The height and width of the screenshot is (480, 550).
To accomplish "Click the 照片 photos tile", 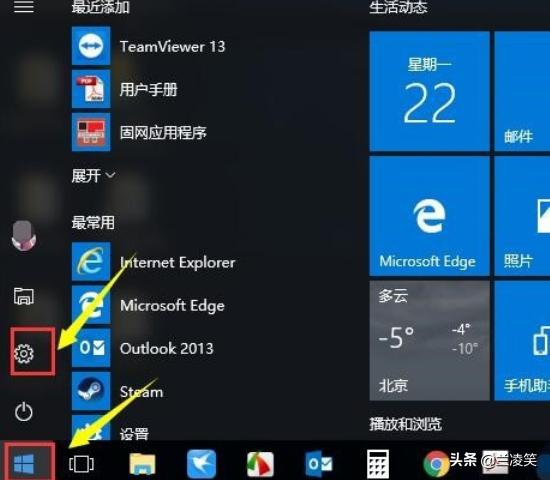I will [x=522, y=216].
